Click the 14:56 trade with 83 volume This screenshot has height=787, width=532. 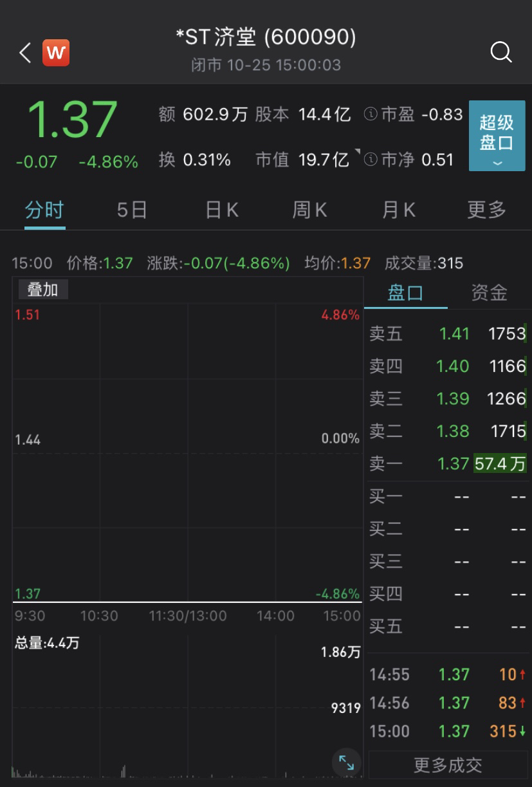coord(448,703)
